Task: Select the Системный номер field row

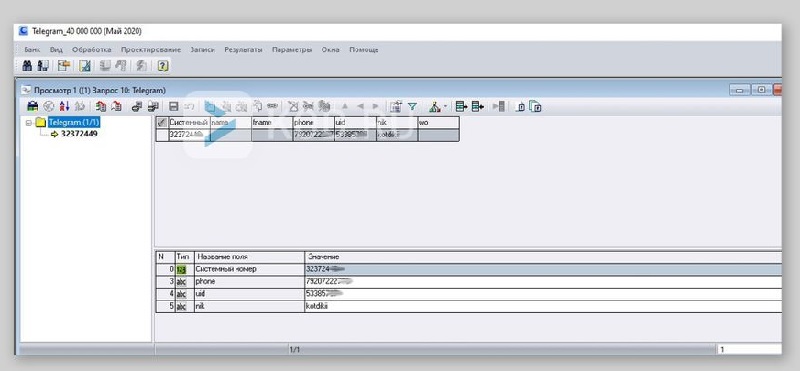Action: tap(468, 269)
